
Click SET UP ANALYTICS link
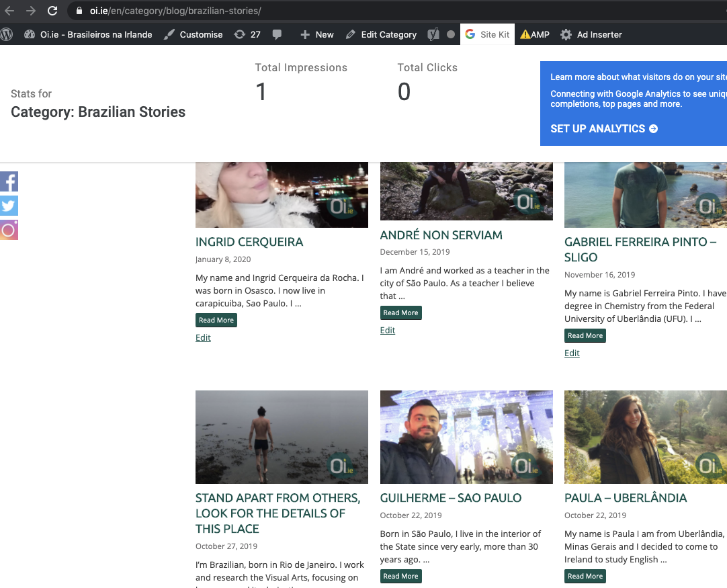(x=604, y=128)
